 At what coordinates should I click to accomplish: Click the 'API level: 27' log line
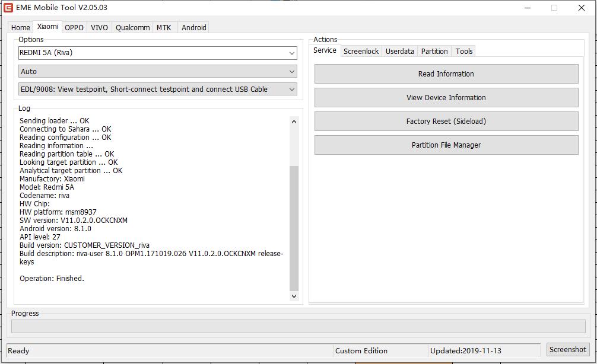tap(40, 237)
